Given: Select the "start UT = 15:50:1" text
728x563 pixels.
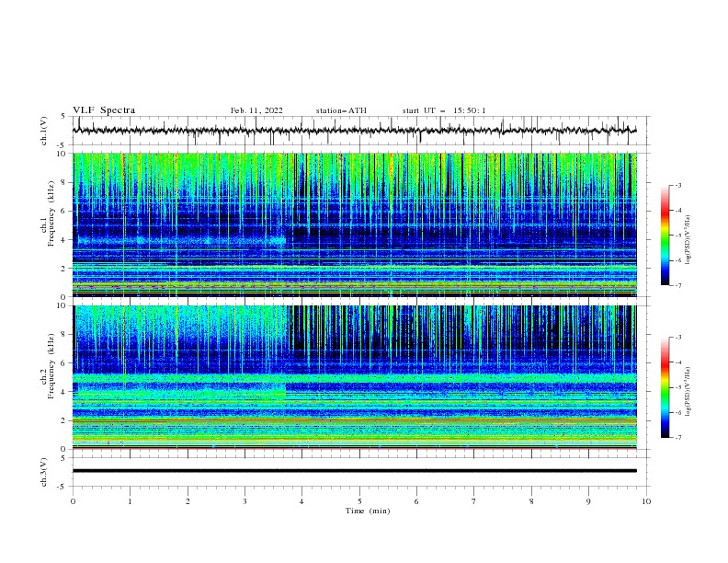Looking at the screenshot, I should tap(444, 110).
